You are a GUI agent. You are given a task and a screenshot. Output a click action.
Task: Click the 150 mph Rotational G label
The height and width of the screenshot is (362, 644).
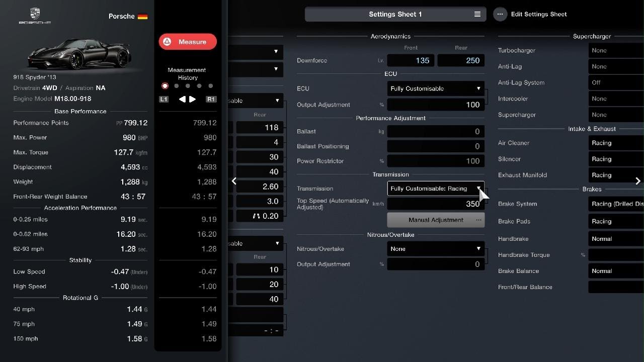click(x=26, y=339)
